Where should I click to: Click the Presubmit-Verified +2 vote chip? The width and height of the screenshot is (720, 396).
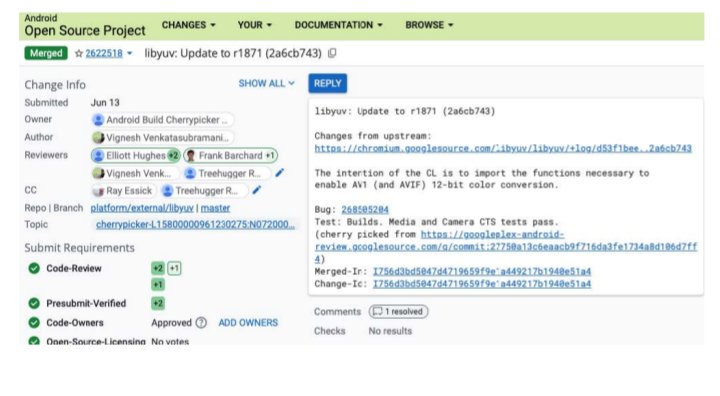click(x=158, y=303)
